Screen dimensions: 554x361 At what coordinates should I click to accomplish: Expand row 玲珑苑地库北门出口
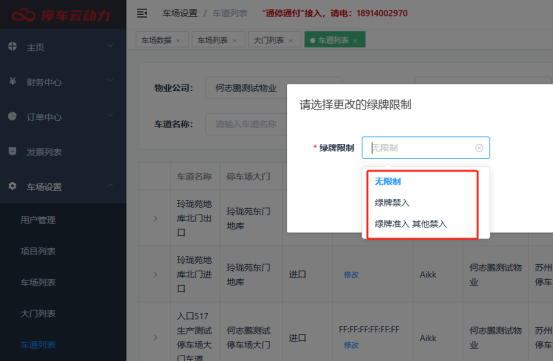(155, 219)
